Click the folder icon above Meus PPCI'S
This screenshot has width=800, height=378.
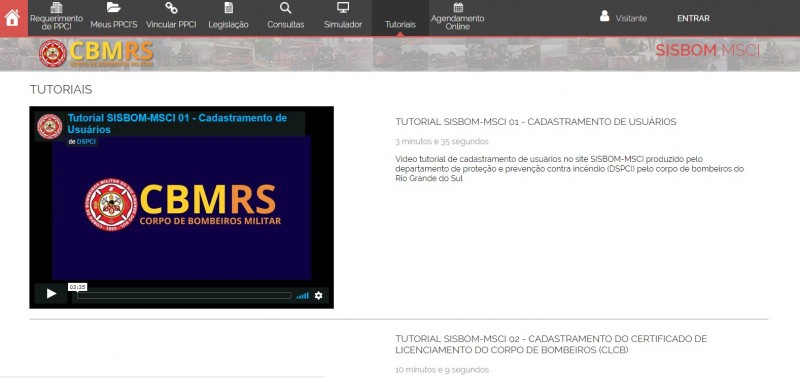(114, 7)
